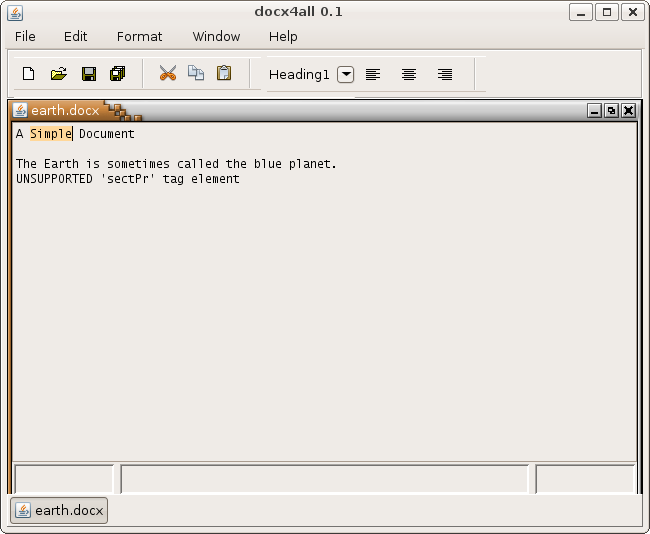Screen dimensions: 650x534
Task: Click the line 'The Earth is sometimes called the blue planet.'
Action: pyautogui.click(x=176, y=164)
